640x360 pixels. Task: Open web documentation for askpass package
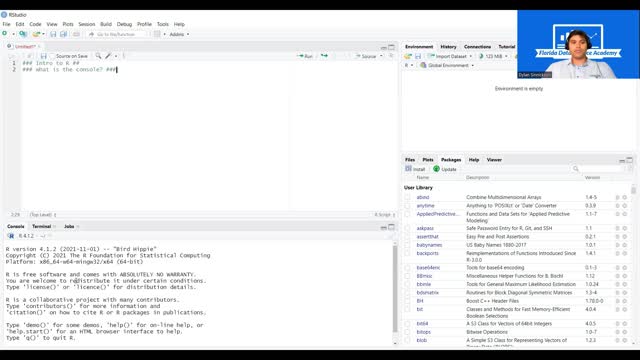pyautogui.click(x=618, y=228)
